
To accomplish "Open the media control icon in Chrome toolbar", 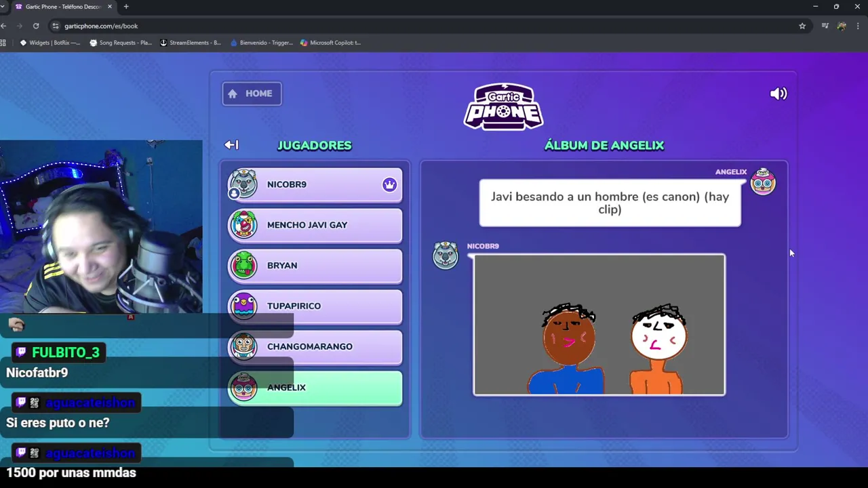I will click(825, 26).
